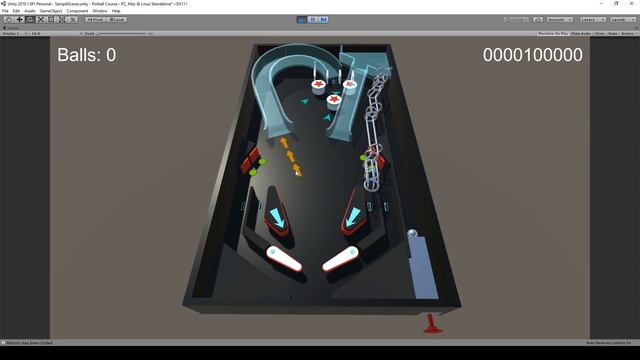The height and width of the screenshot is (360, 640).
Task: Toggle Mute Audio in Game view
Action: click(581, 33)
